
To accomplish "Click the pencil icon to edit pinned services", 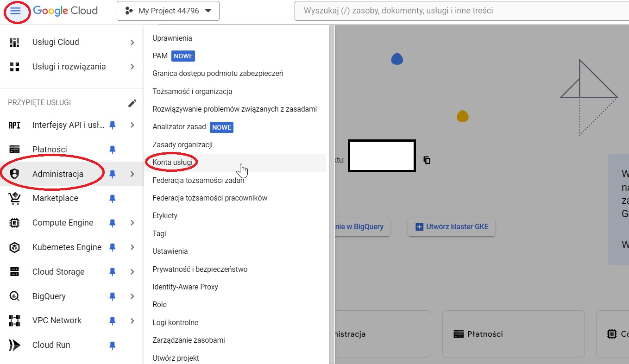I will click(133, 103).
